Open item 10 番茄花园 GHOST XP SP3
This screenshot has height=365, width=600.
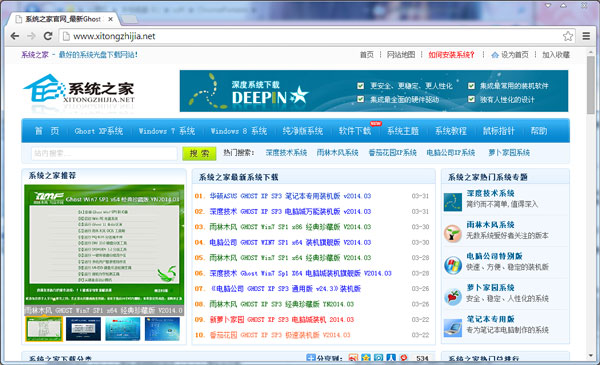coord(280,335)
